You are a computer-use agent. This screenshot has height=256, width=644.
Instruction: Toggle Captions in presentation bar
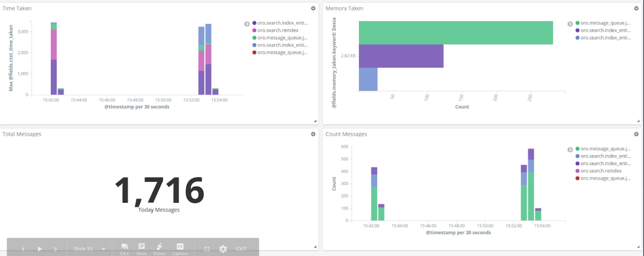point(180,248)
